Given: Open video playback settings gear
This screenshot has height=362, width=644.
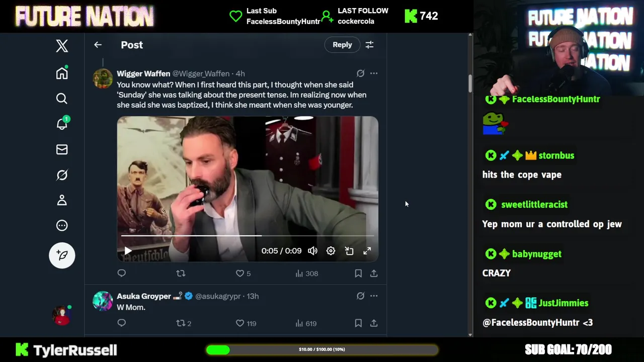Looking at the screenshot, I should tap(331, 251).
